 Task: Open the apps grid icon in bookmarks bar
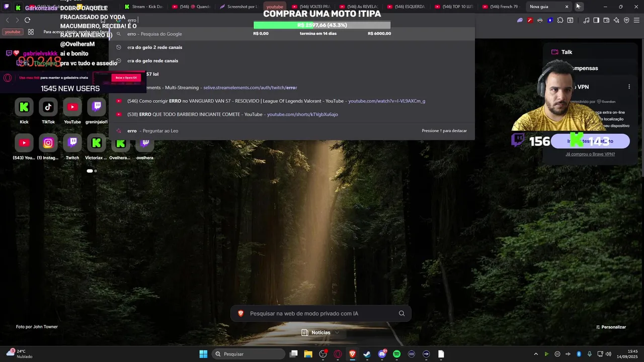click(31, 32)
